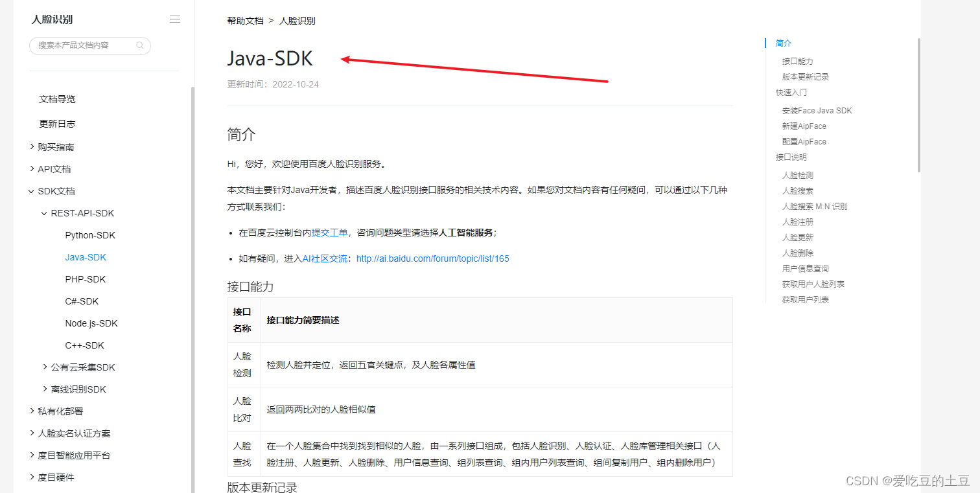Open the 提交工单 link
Image resolution: width=980 pixels, height=493 pixels.
[330, 233]
